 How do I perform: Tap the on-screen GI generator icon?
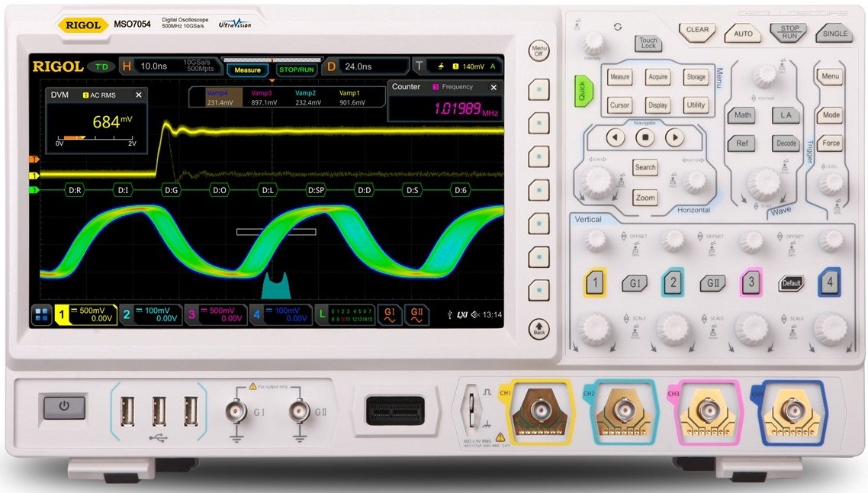390,314
